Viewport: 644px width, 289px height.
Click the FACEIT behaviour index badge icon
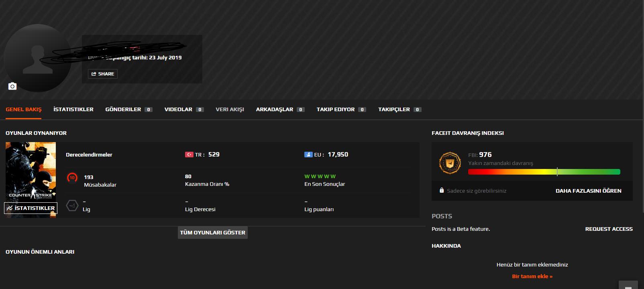(x=450, y=163)
